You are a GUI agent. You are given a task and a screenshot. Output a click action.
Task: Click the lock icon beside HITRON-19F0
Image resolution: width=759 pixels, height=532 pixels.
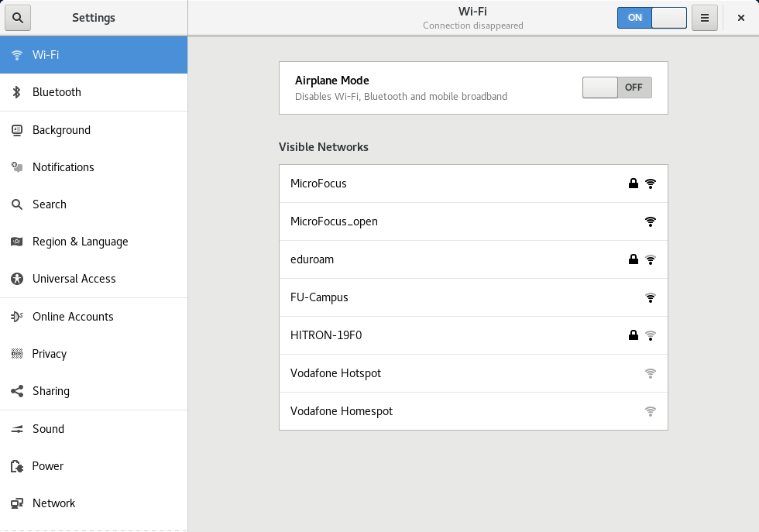point(634,335)
